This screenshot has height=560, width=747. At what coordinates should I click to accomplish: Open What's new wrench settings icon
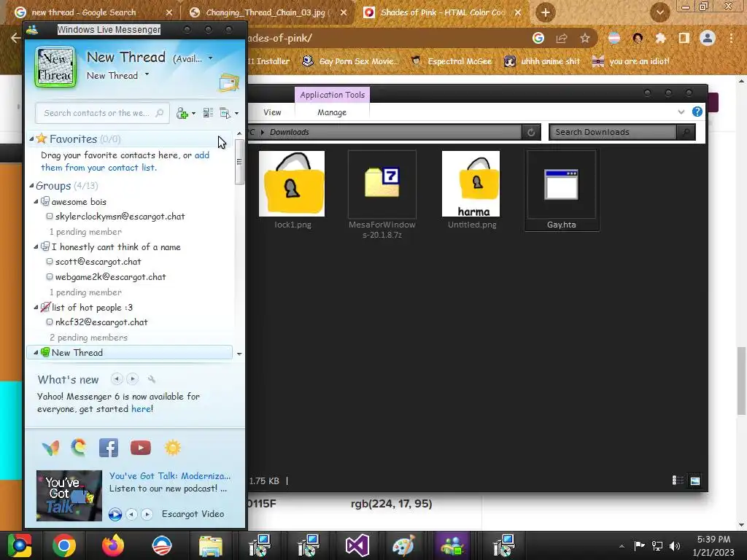(152, 379)
